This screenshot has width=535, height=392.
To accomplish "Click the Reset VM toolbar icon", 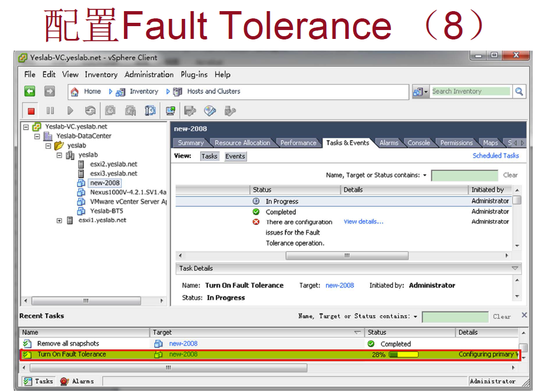I will (90, 111).
